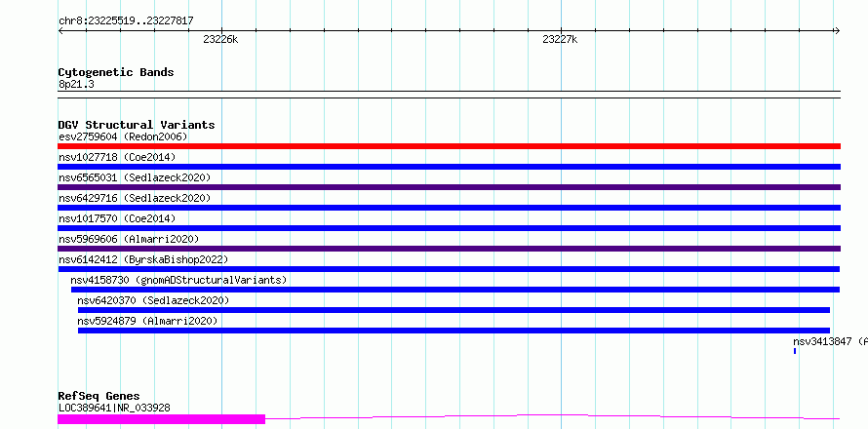Open the esv2759604 (Redon2006) label
This screenshot has height=429, width=868.
[x=123, y=136]
